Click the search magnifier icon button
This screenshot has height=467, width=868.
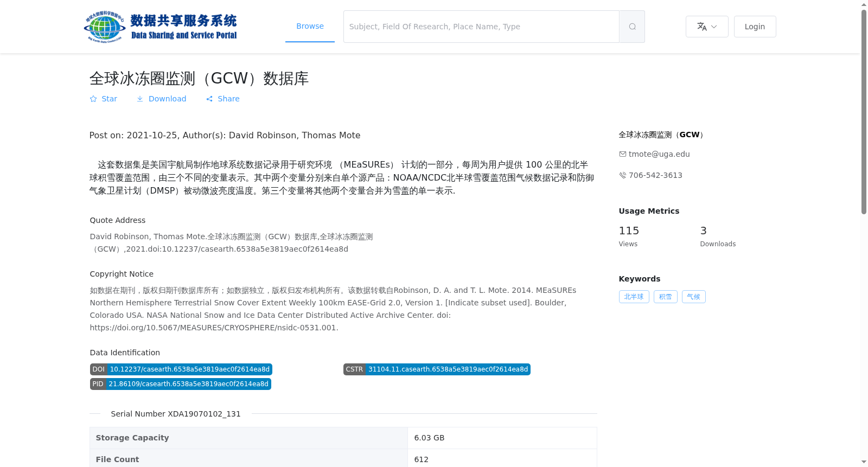[632, 27]
